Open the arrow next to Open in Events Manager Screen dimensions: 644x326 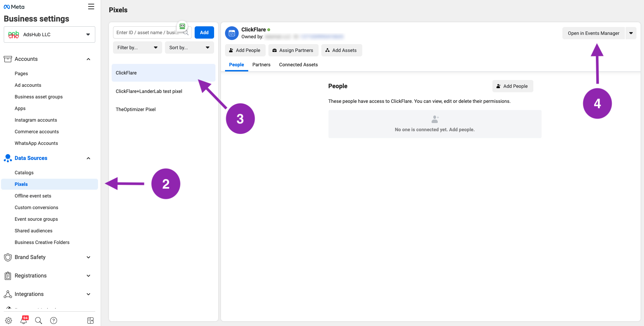pos(631,33)
